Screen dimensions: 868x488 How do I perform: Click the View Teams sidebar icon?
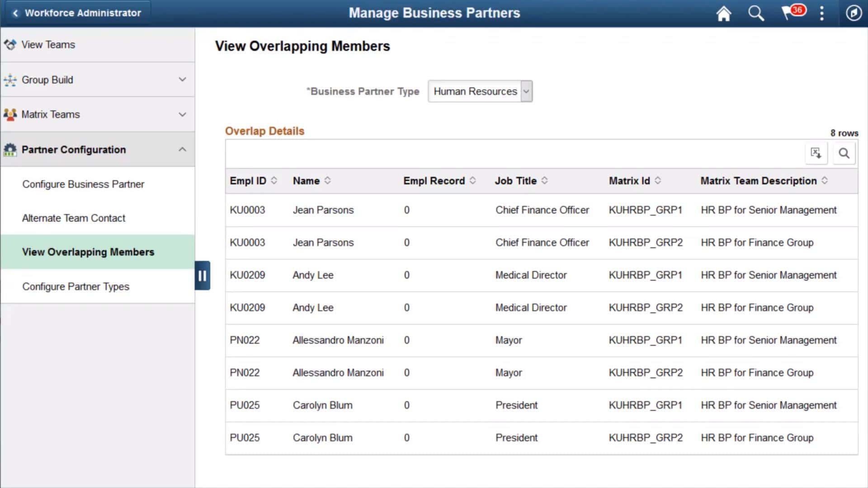click(10, 44)
